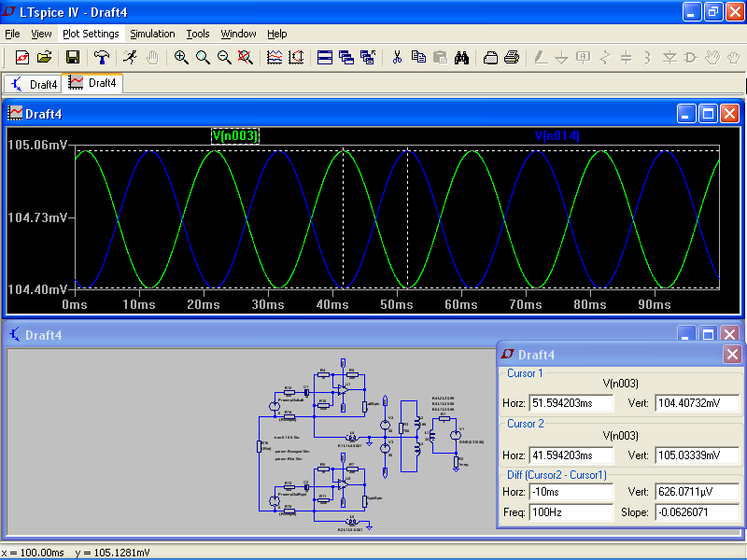Image resolution: width=747 pixels, height=560 pixels.
Task: Click the Diff Vert 626.0711µV field
Action: pos(697,492)
